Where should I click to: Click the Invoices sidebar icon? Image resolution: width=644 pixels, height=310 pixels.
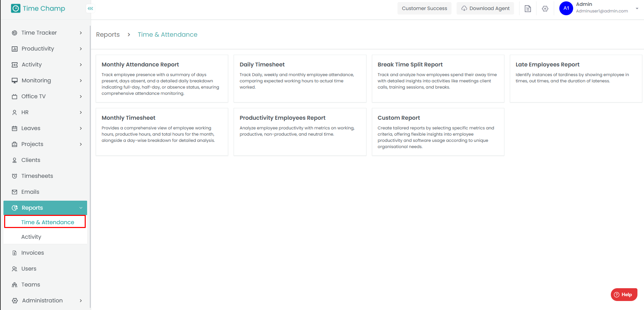click(x=15, y=253)
